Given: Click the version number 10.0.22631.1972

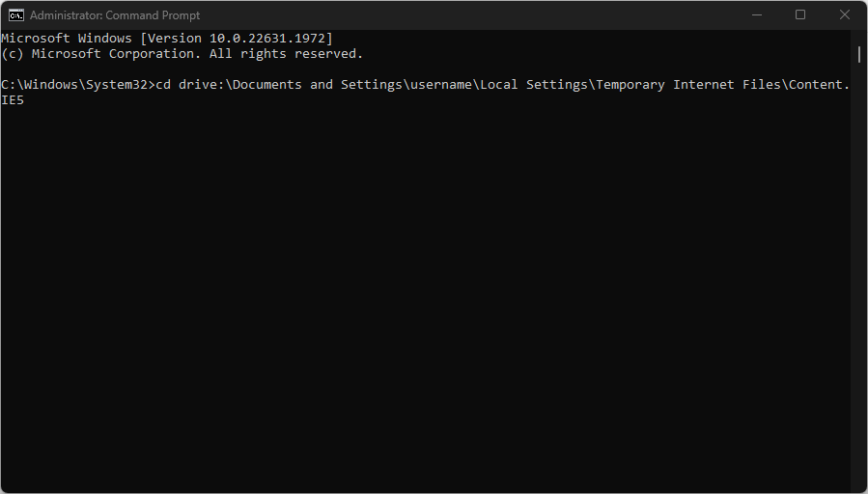Looking at the screenshot, I should [x=266, y=39].
